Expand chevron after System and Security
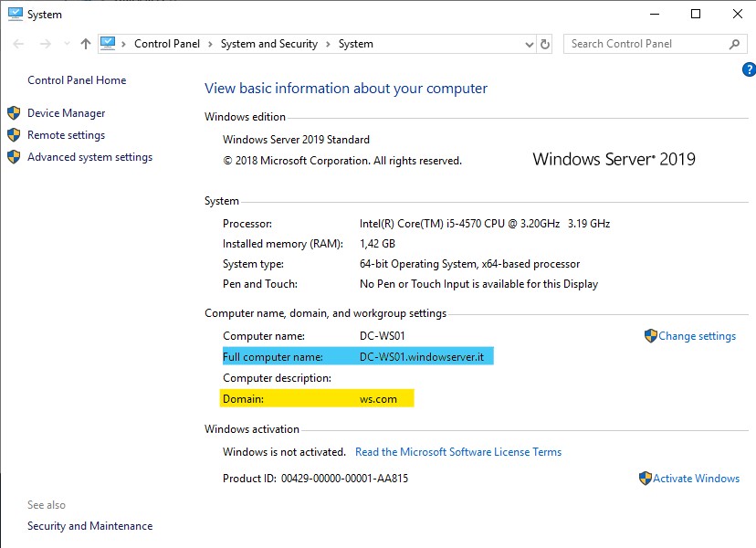The image size is (756, 548). [x=328, y=44]
